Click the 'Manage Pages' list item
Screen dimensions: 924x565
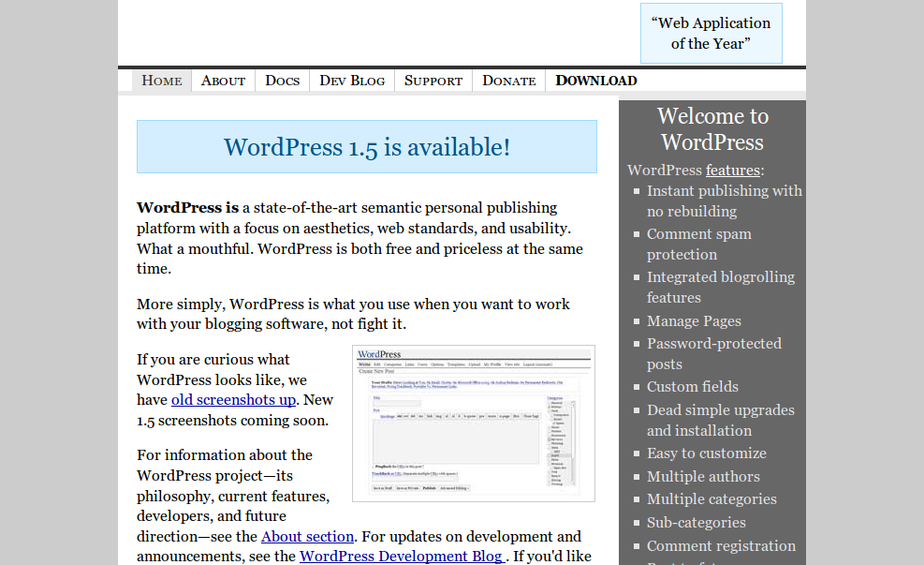click(x=694, y=321)
